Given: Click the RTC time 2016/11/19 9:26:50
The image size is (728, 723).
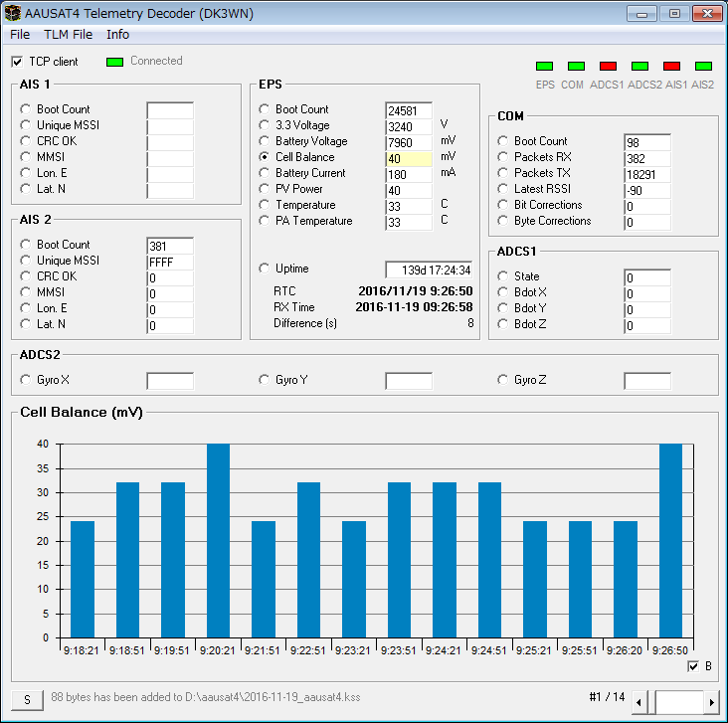Looking at the screenshot, I should tap(416, 291).
